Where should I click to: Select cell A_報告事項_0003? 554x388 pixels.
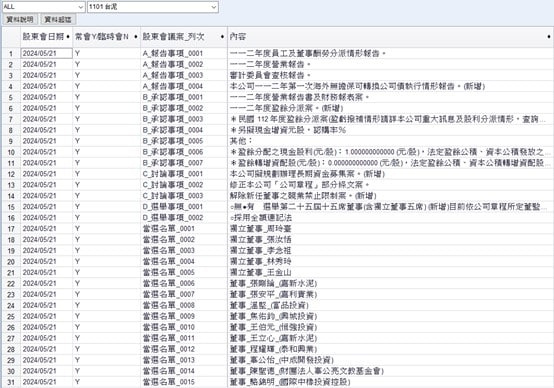coord(184,75)
